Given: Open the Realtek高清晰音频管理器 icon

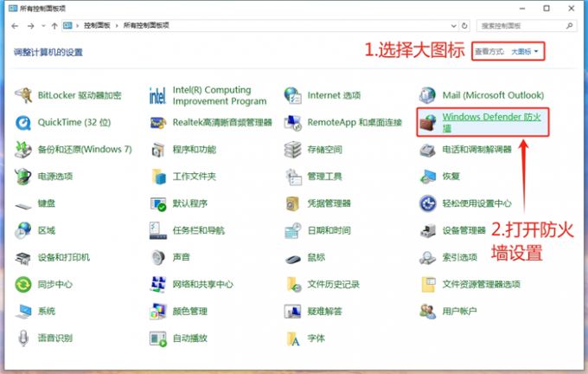Looking at the screenshot, I should tap(157, 122).
